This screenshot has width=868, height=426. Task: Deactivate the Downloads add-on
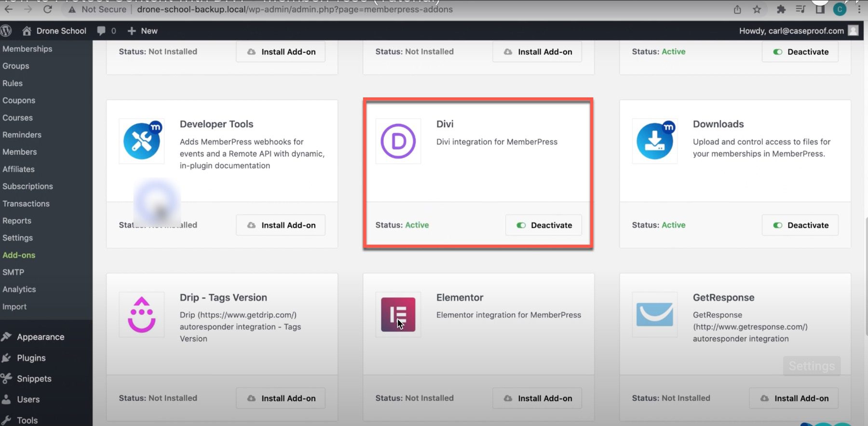(x=800, y=225)
